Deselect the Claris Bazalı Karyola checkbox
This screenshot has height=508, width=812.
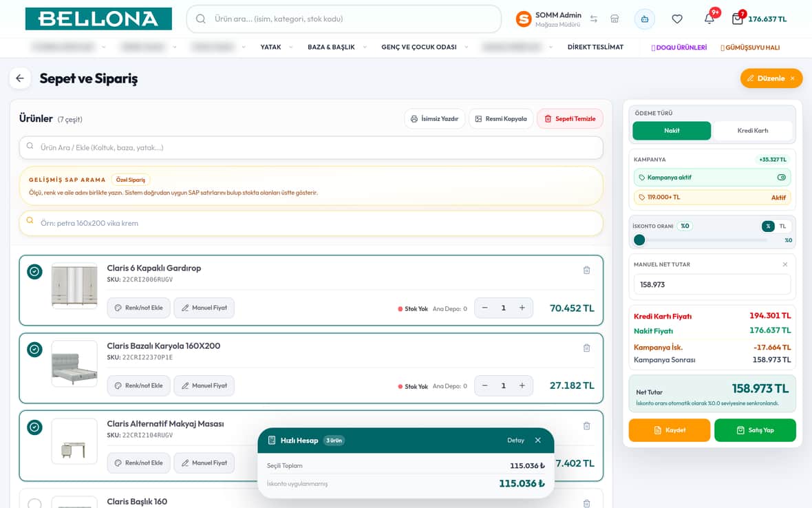point(34,350)
